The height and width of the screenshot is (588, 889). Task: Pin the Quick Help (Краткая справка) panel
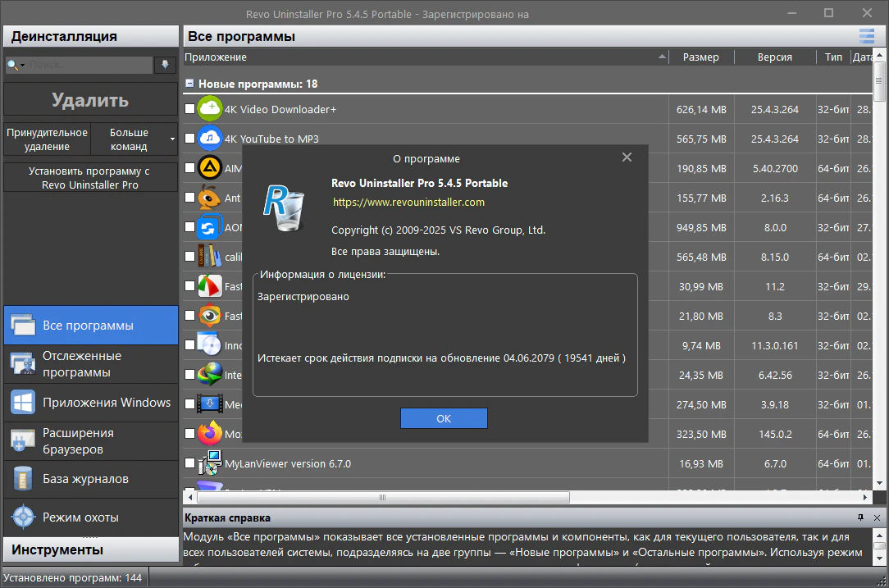860,518
